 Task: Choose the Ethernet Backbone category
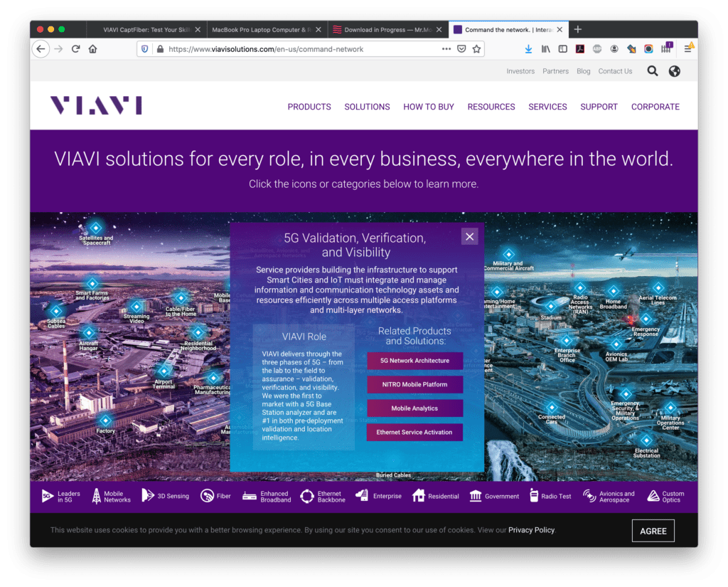coord(323,497)
